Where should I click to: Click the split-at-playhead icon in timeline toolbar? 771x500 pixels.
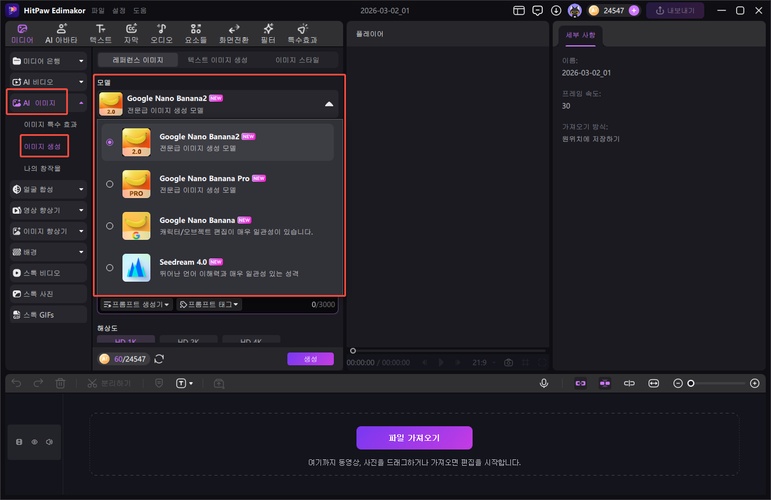tap(629, 383)
